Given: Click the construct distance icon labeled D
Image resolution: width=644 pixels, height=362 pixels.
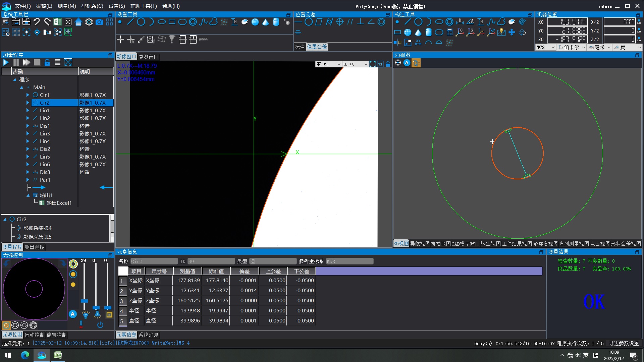Looking at the screenshot, I should (460, 22).
